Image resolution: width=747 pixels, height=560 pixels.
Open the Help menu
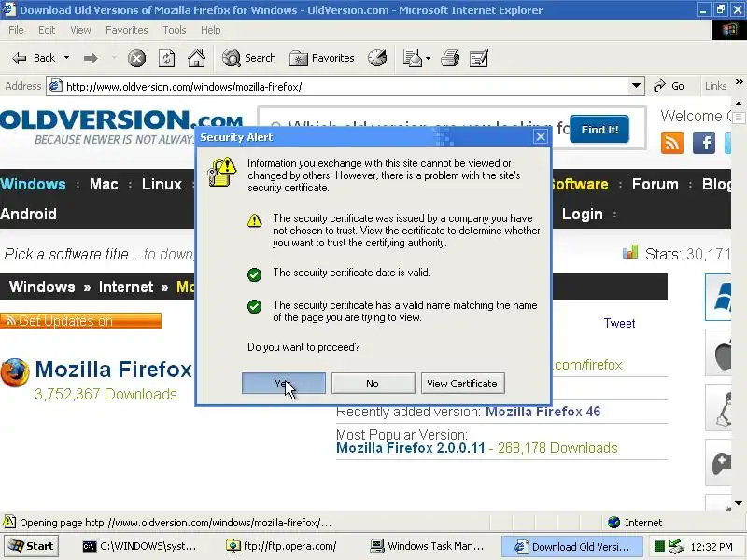211,30
